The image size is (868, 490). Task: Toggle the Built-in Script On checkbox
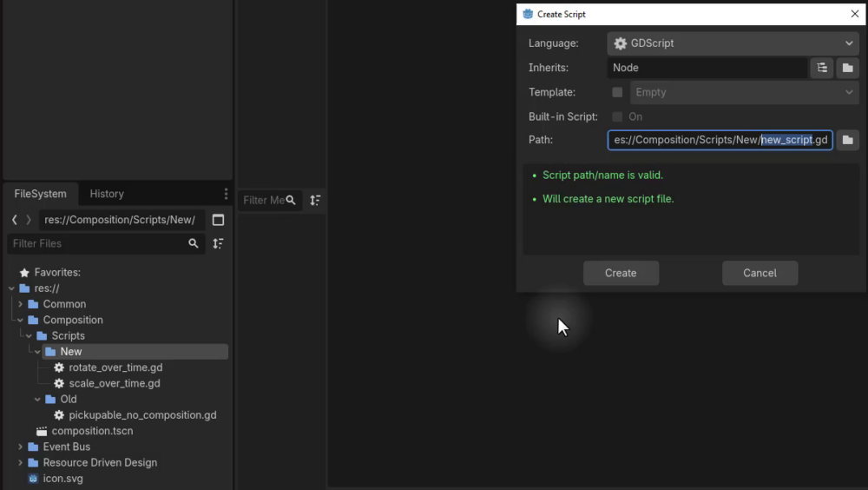617,116
